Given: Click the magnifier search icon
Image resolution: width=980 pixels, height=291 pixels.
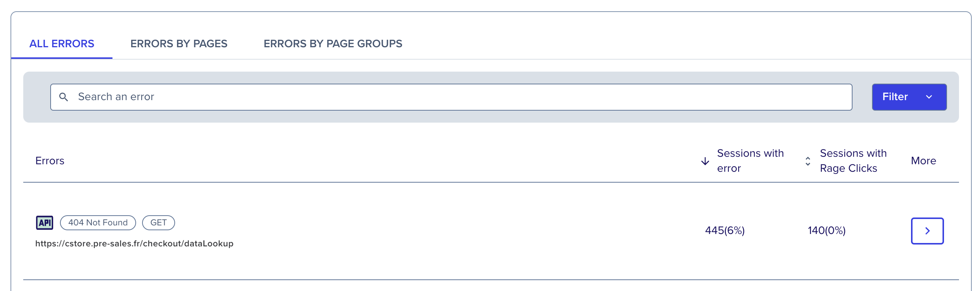Looking at the screenshot, I should (x=64, y=97).
